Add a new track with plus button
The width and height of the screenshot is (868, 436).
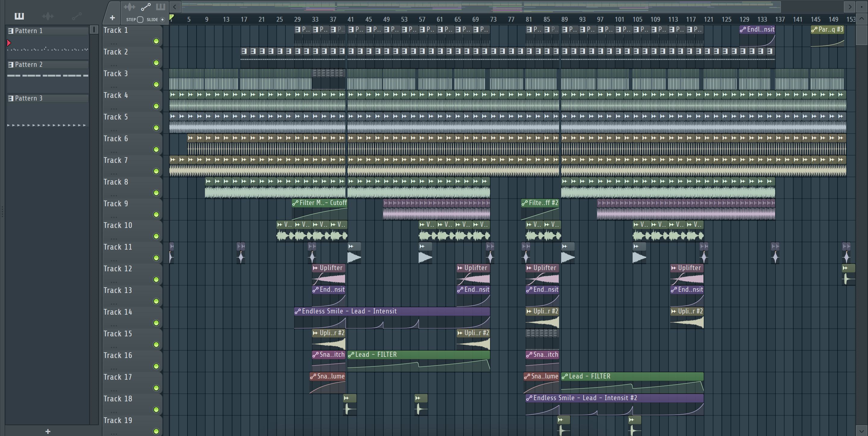click(112, 18)
